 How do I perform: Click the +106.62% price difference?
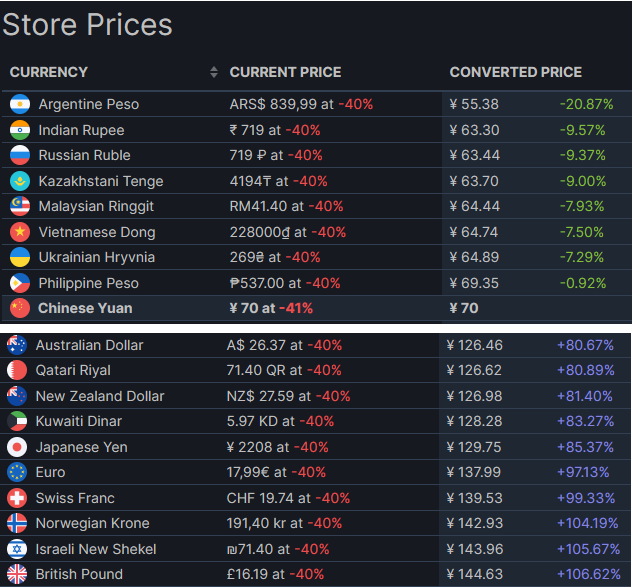click(588, 574)
